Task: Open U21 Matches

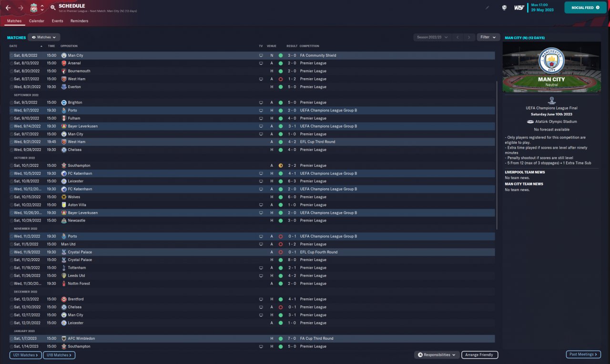Action: coord(25,355)
